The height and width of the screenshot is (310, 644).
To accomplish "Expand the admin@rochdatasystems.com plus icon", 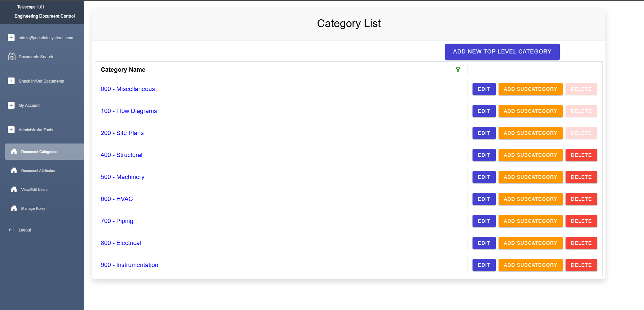I will [x=11, y=38].
